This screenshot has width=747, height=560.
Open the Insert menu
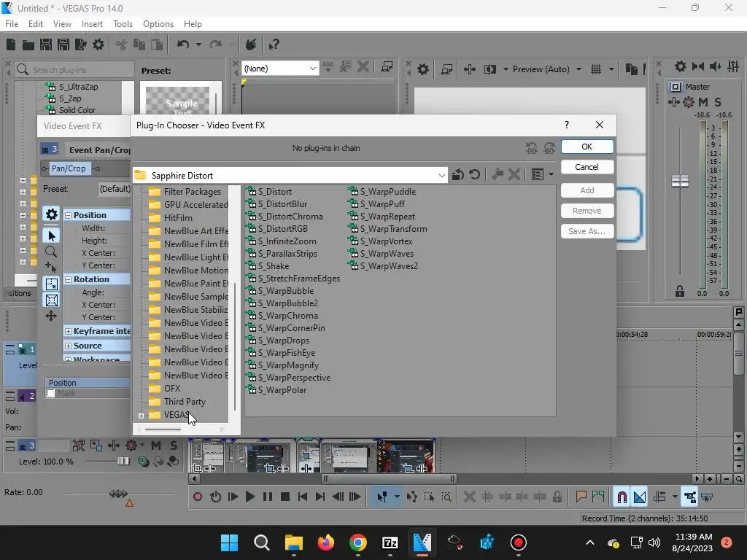92,24
